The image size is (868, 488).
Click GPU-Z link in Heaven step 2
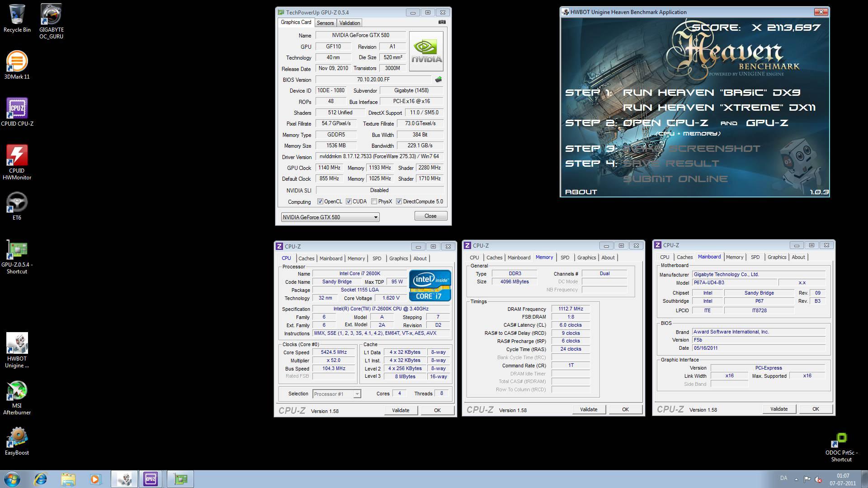[x=767, y=123]
